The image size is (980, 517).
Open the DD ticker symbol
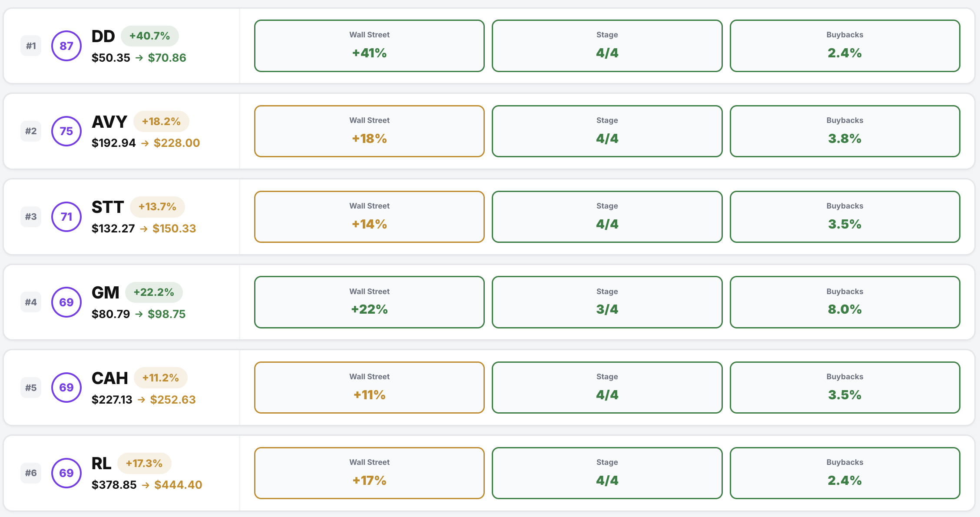(103, 36)
